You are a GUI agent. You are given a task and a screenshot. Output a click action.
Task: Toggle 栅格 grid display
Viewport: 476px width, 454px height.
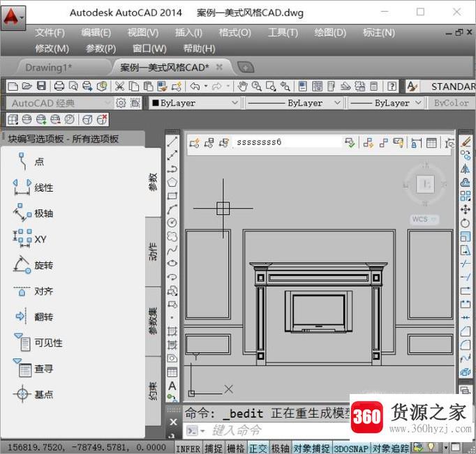coord(236,448)
